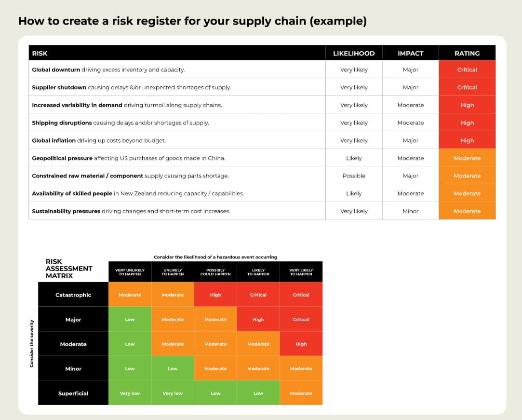Select the High rating for Shipping disruptions

coord(467,122)
